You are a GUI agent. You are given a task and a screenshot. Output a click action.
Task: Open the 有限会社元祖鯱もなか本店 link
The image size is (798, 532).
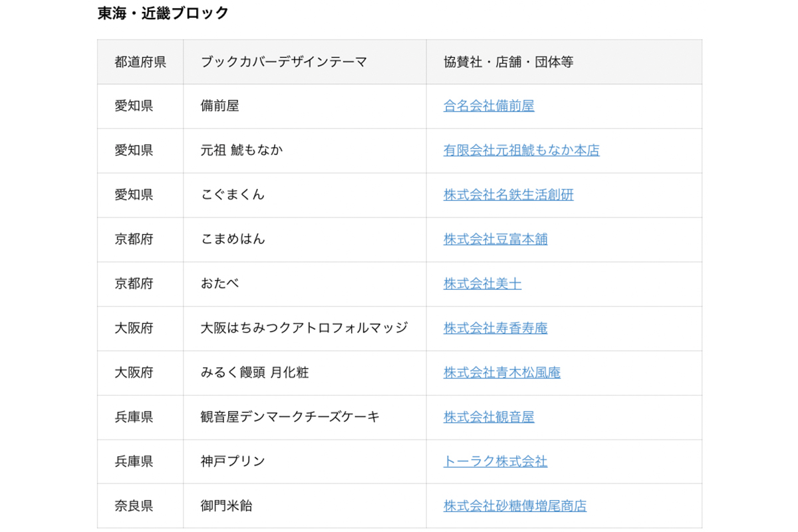[x=521, y=150]
